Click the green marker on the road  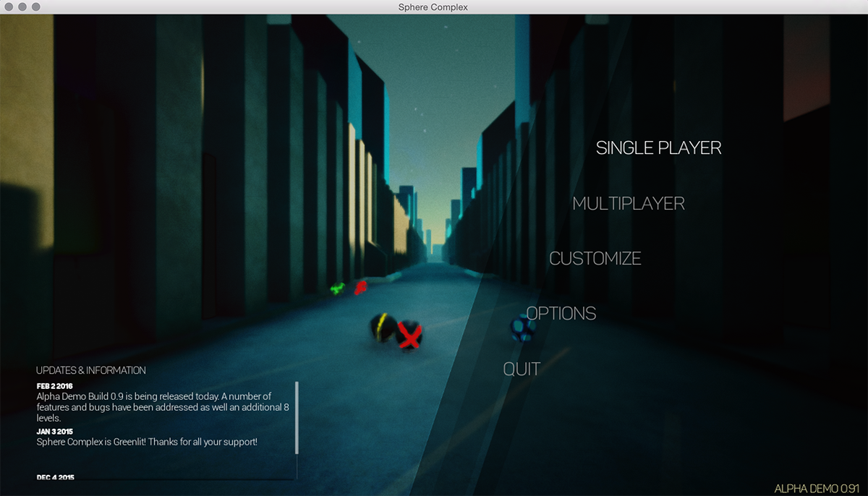coord(337,289)
